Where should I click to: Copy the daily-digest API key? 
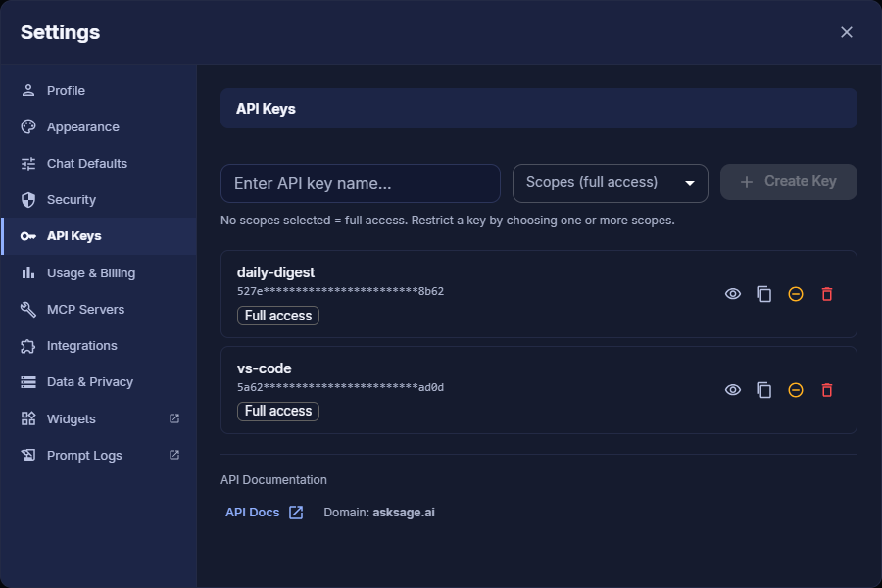pos(763,294)
